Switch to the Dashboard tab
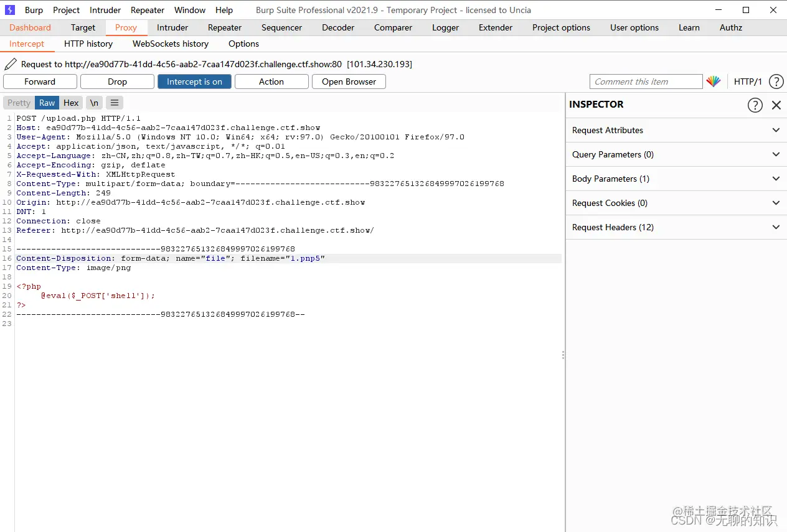787x532 pixels. click(x=30, y=27)
